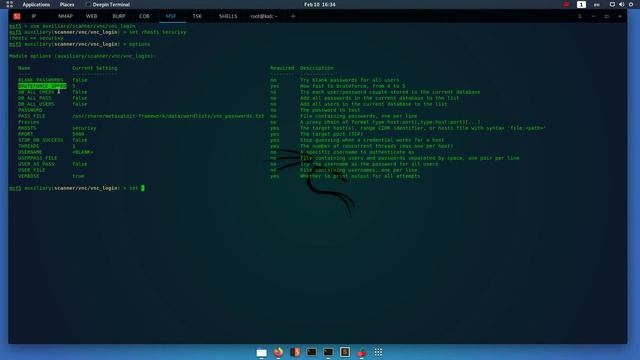
Task: Switch to the TSK terminal tab
Action: (197, 16)
